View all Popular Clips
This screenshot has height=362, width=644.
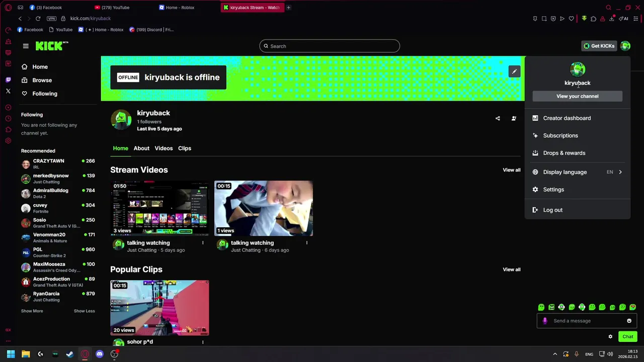512,269
